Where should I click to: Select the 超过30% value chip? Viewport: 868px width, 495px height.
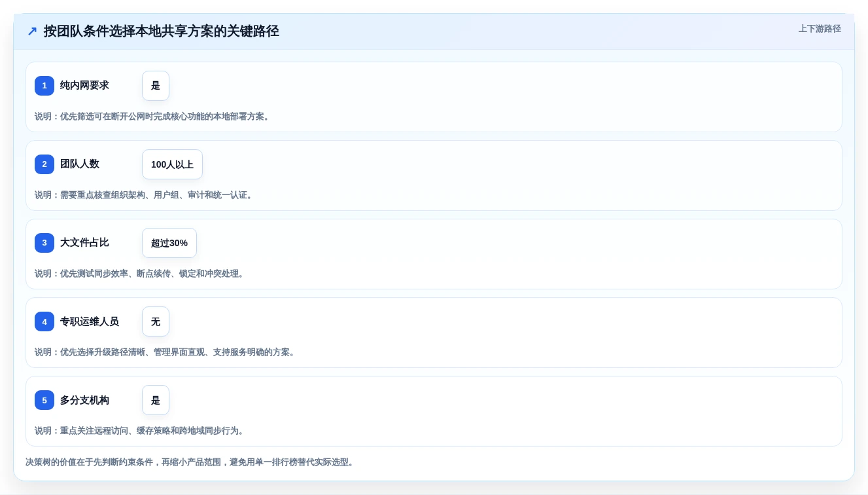coord(169,243)
